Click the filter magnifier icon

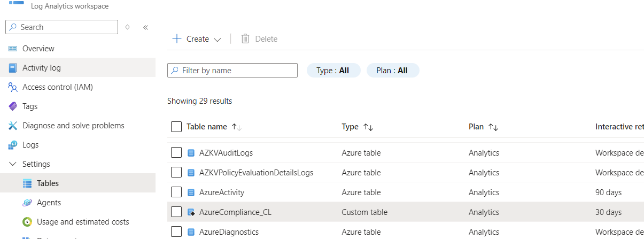click(175, 71)
